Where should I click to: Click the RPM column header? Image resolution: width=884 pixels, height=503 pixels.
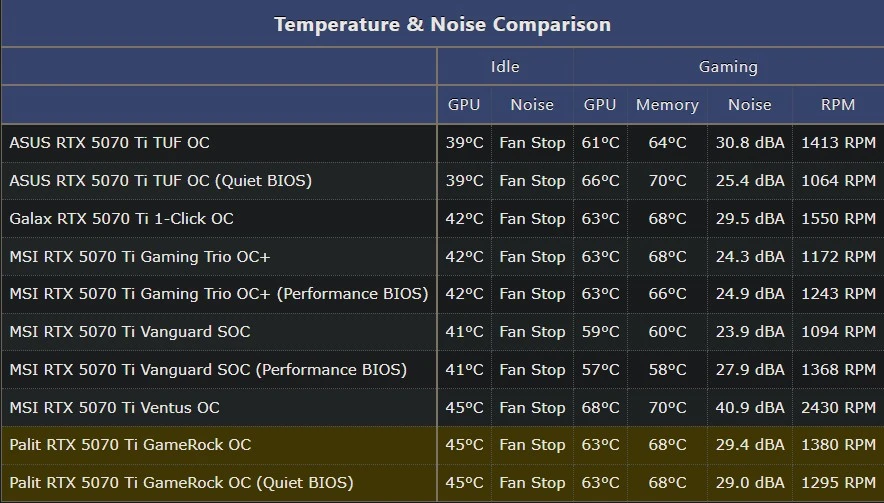click(x=838, y=104)
